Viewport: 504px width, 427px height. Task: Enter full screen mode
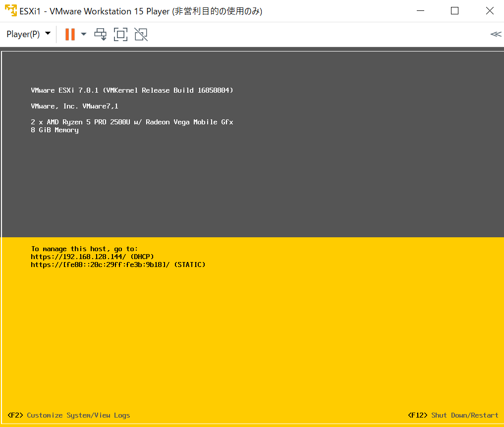(x=120, y=34)
